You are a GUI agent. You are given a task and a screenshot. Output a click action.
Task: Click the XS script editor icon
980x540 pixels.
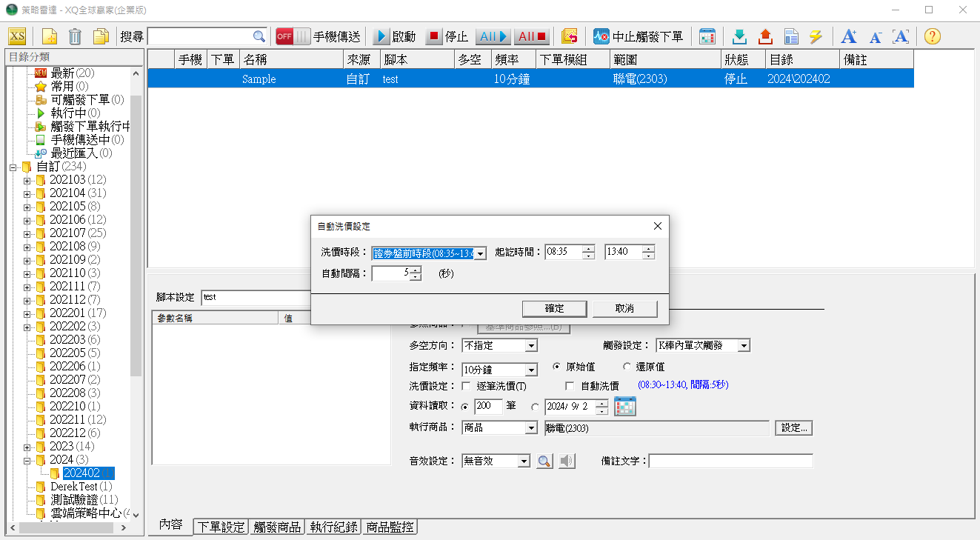click(x=17, y=36)
